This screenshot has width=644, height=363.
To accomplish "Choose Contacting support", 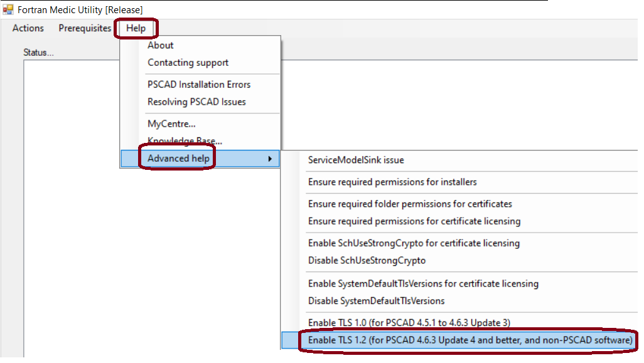I will pos(188,63).
